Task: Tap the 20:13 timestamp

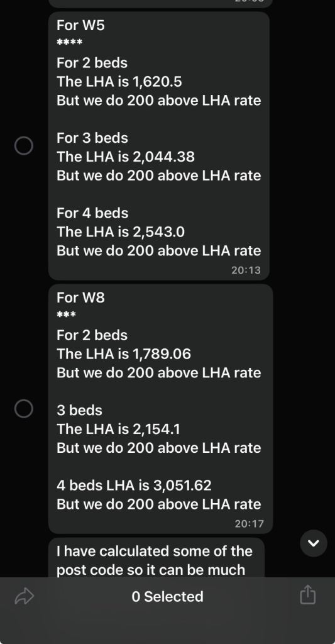Action: pyautogui.click(x=246, y=270)
